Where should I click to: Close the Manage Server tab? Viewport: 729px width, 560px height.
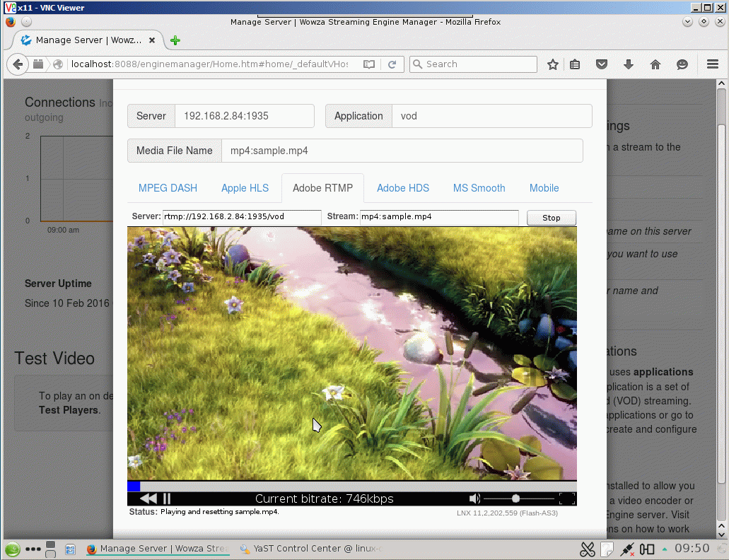tap(151, 40)
